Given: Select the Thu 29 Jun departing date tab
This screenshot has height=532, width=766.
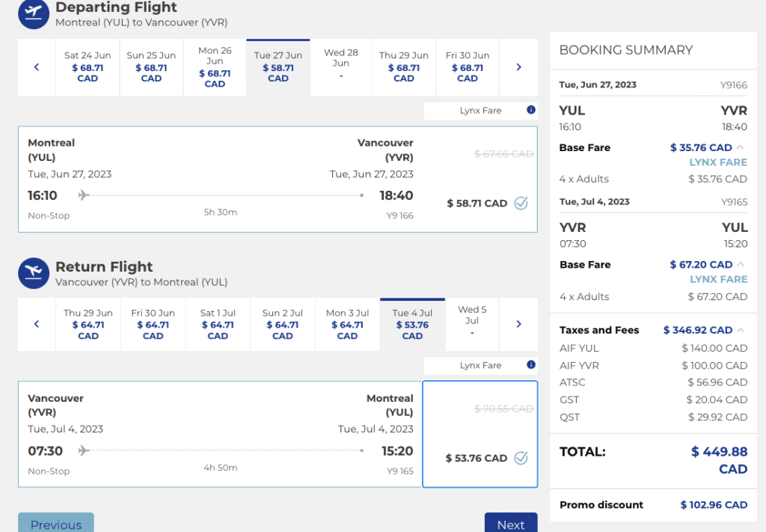Looking at the screenshot, I should click(x=404, y=67).
